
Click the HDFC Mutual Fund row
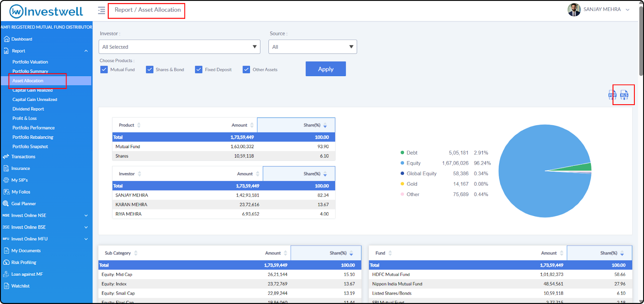pyautogui.click(x=500, y=275)
